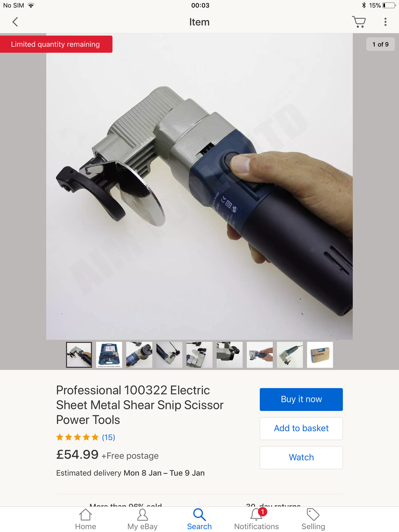This screenshot has width=399, height=532.
Task: Select the cardboard box thumbnail
Action: tap(320, 355)
